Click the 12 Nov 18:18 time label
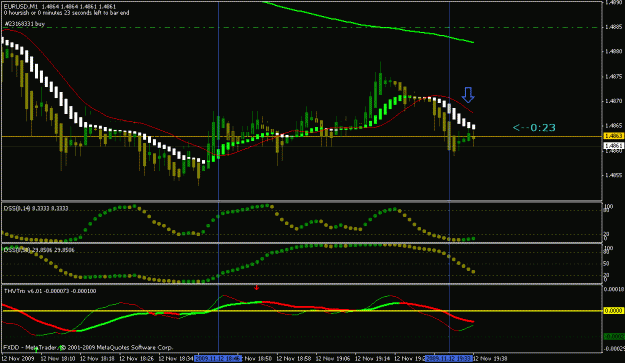This screenshot has height=363, width=625. tap(97, 359)
